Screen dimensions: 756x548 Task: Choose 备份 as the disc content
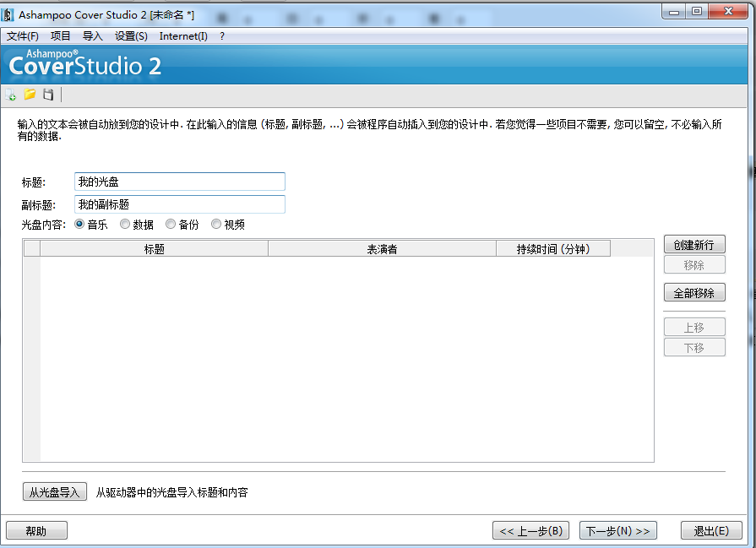click(x=171, y=225)
